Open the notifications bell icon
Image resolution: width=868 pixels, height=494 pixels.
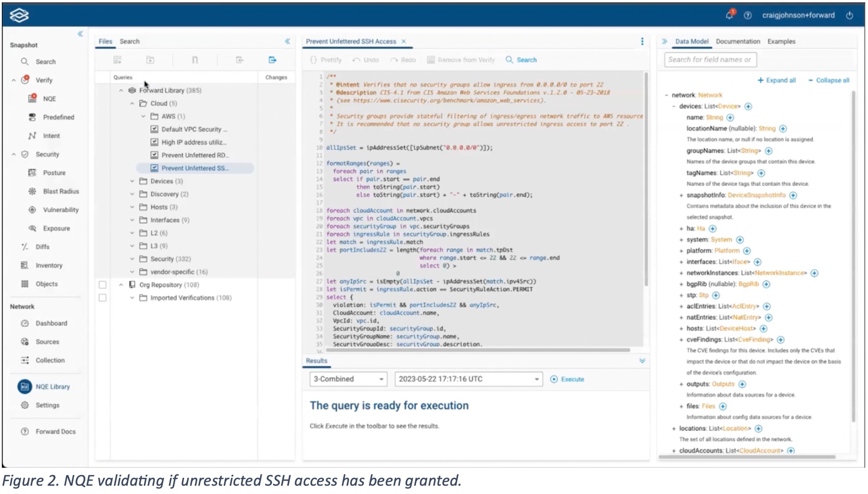(x=730, y=15)
